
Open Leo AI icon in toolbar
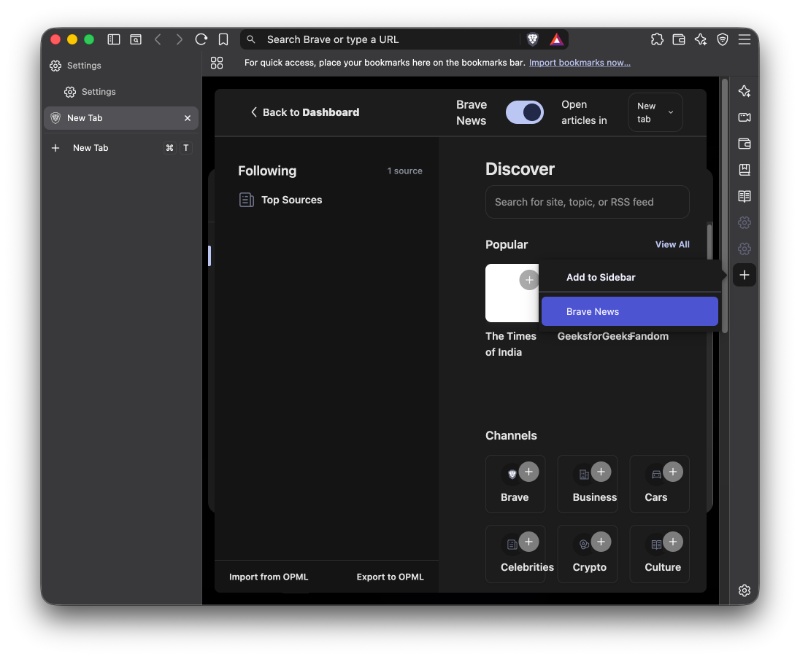pyautogui.click(x=701, y=39)
